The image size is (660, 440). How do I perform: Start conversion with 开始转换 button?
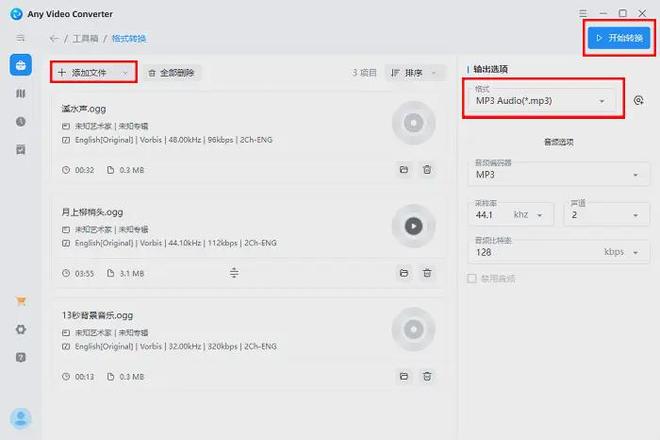[x=619, y=38]
